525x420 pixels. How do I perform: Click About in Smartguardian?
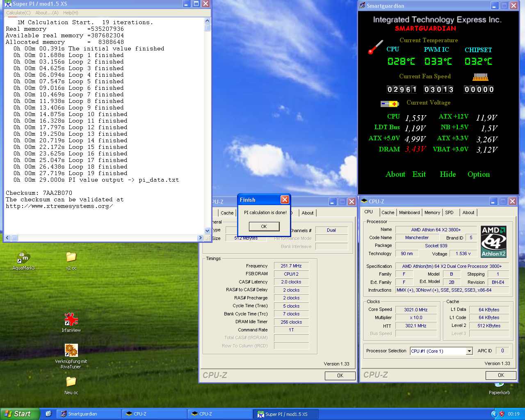click(x=395, y=174)
